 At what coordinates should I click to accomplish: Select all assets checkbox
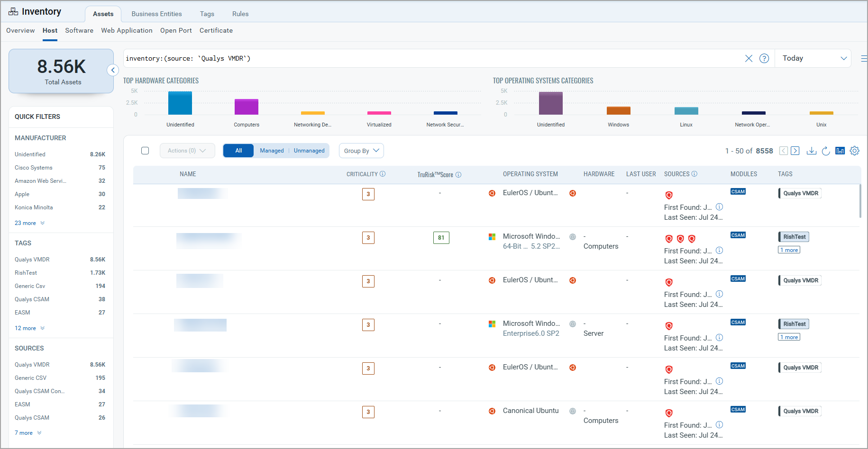145,151
